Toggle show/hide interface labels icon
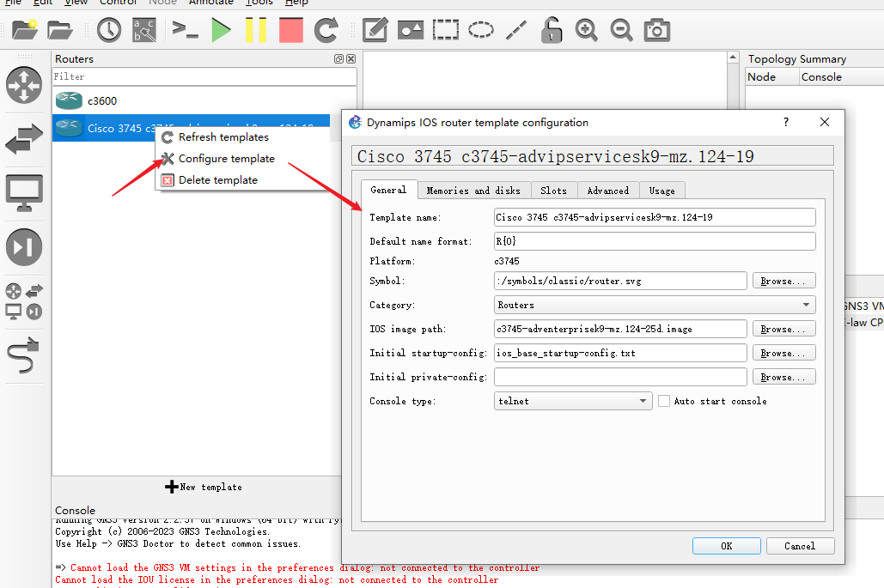This screenshot has height=588, width=884. tap(144, 30)
